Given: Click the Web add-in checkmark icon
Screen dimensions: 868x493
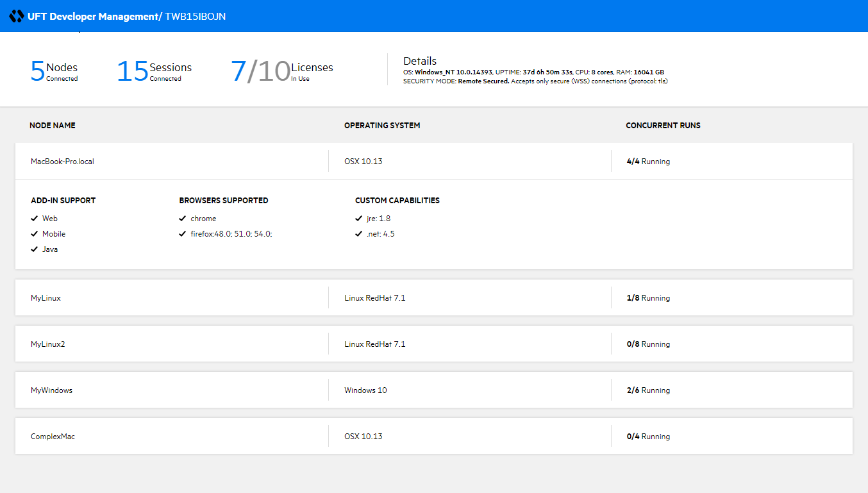Looking at the screenshot, I should tap(35, 219).
